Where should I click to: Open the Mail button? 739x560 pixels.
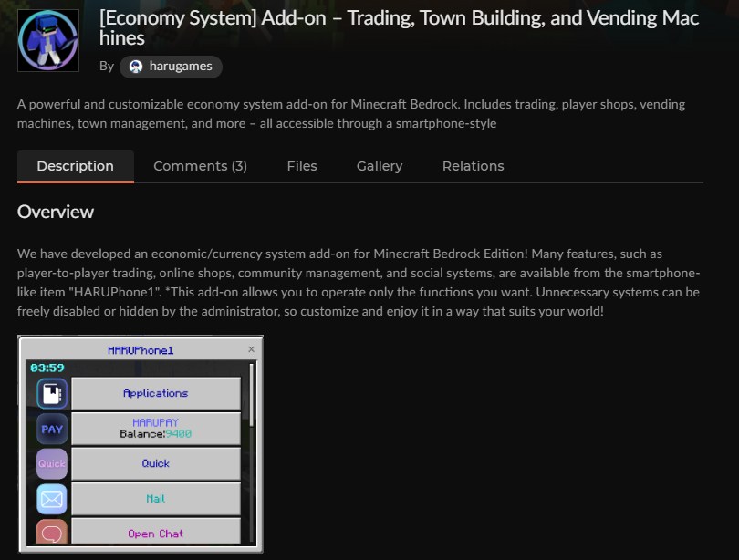coord(155,499)
